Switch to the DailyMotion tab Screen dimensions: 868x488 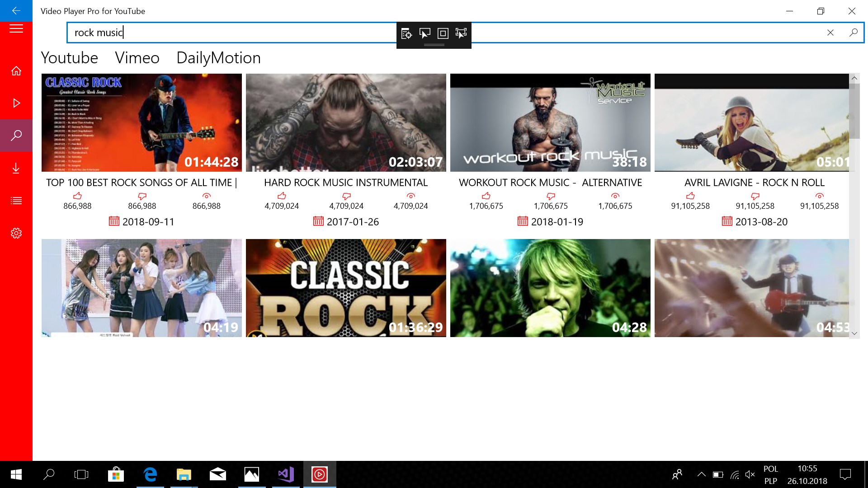[x=219, y=58]
